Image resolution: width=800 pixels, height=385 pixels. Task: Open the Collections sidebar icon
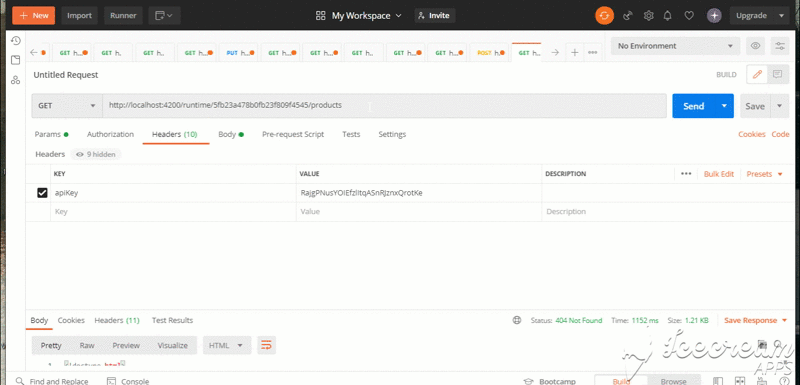point(15,60)
